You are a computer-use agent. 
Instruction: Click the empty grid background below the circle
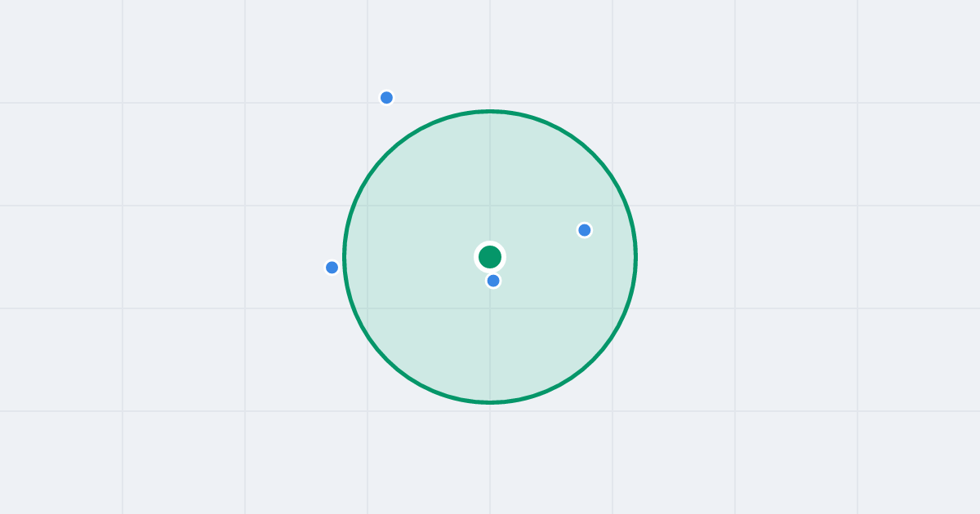(490, 461)
